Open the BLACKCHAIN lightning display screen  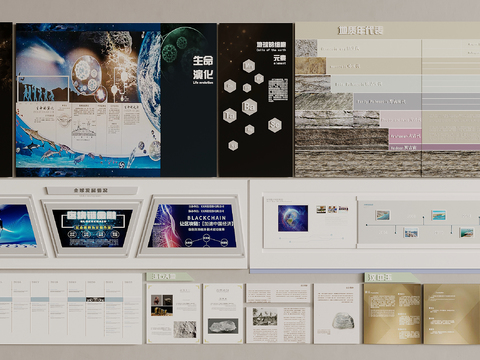point(192,226)
